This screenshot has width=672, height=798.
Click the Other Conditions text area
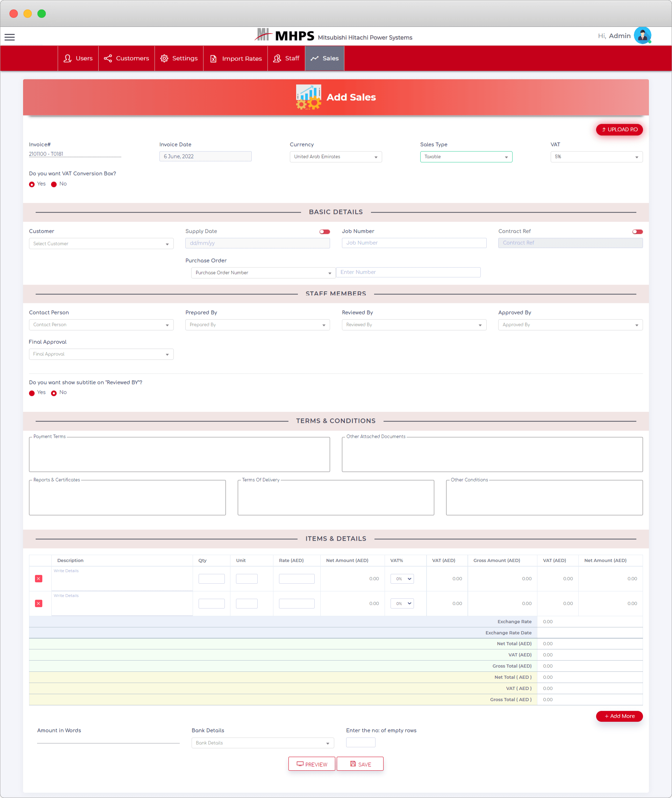point(544,497)
